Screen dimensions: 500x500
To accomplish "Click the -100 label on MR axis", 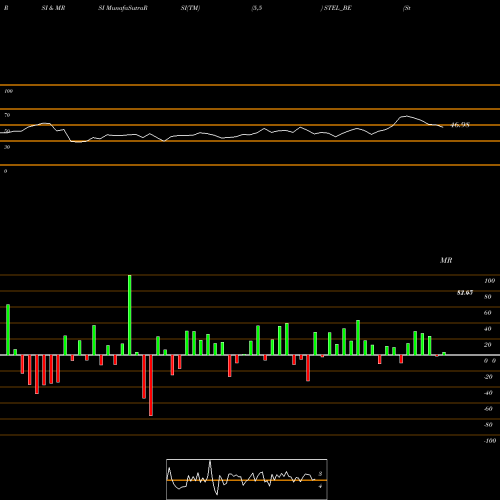I will (489, 441).
